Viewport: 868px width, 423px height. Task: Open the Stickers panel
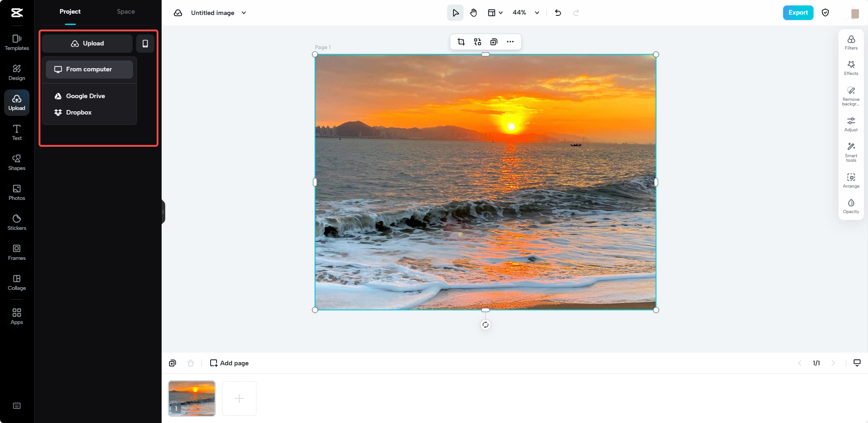16,222
